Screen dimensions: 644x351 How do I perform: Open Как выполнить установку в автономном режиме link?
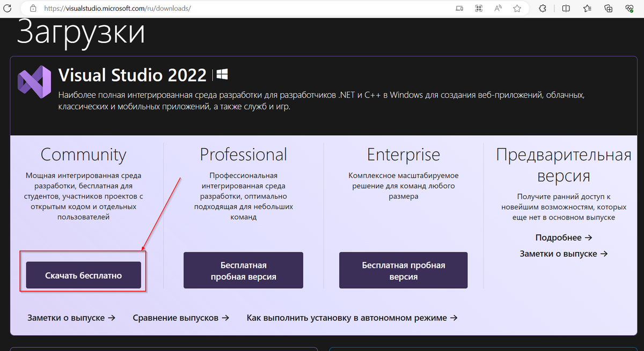[x=352, y=318]
